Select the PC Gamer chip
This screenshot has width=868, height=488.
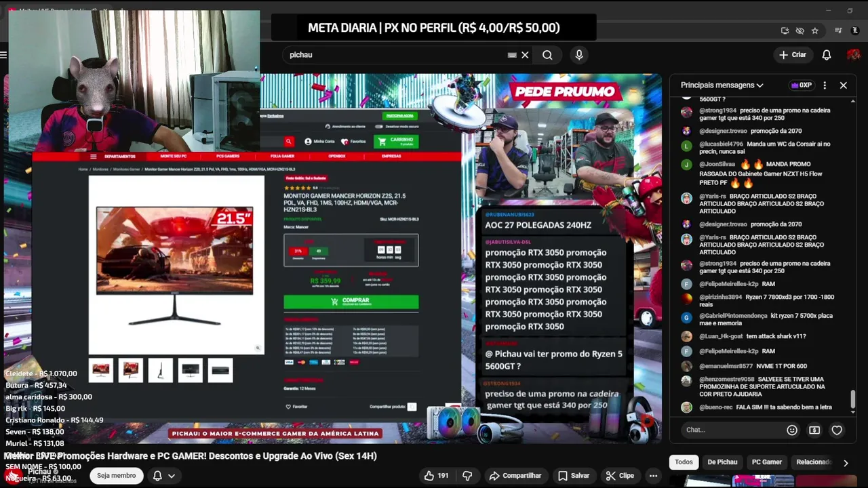pyautogui.click(x=767, y=462)
